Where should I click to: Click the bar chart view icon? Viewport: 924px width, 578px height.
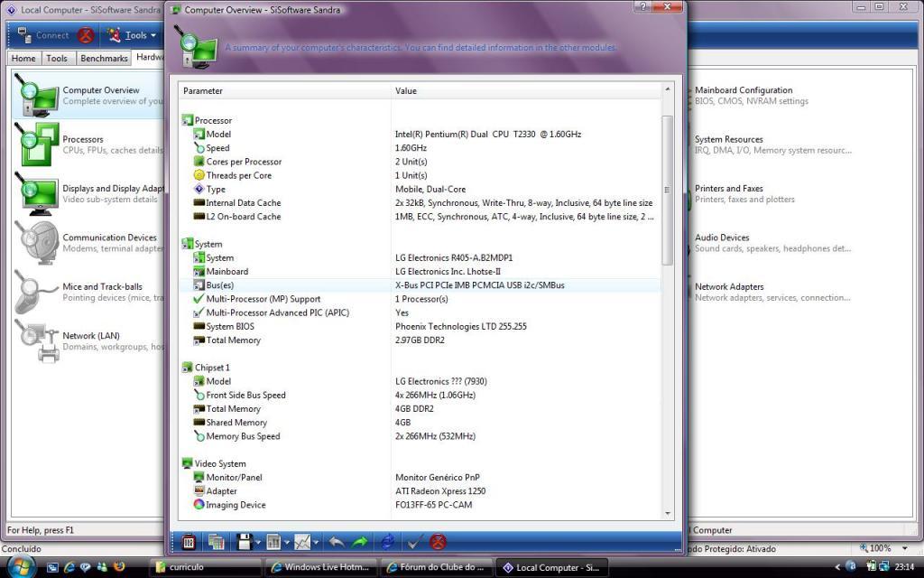(273, 542)
